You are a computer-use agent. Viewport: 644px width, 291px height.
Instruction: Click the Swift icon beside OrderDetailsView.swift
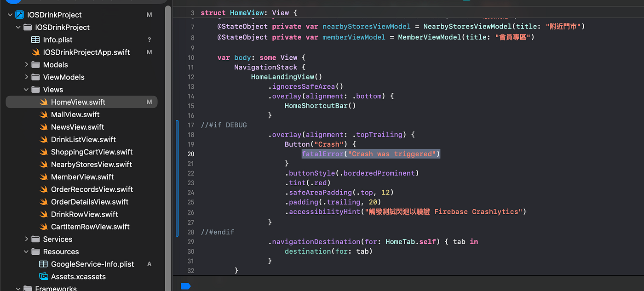[44, 202]
